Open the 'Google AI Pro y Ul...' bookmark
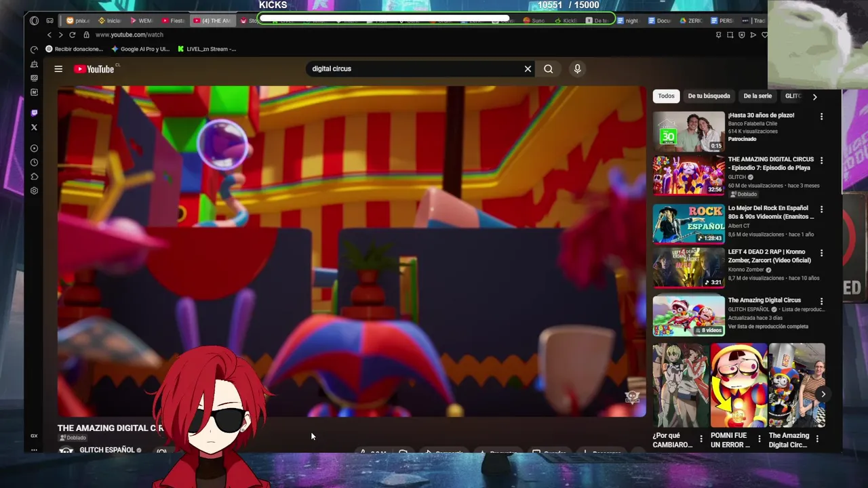 coord(140,49)
